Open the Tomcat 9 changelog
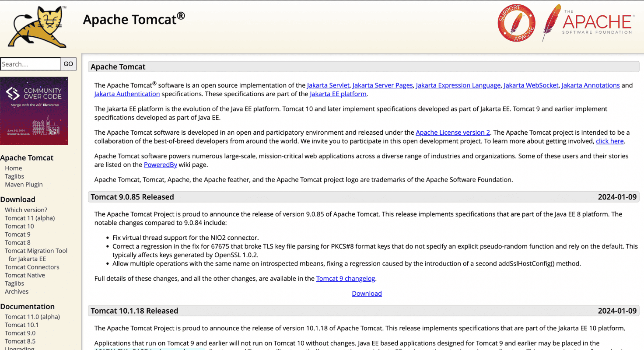This screenshot has height=350, width=644. [x=346, y=278]
